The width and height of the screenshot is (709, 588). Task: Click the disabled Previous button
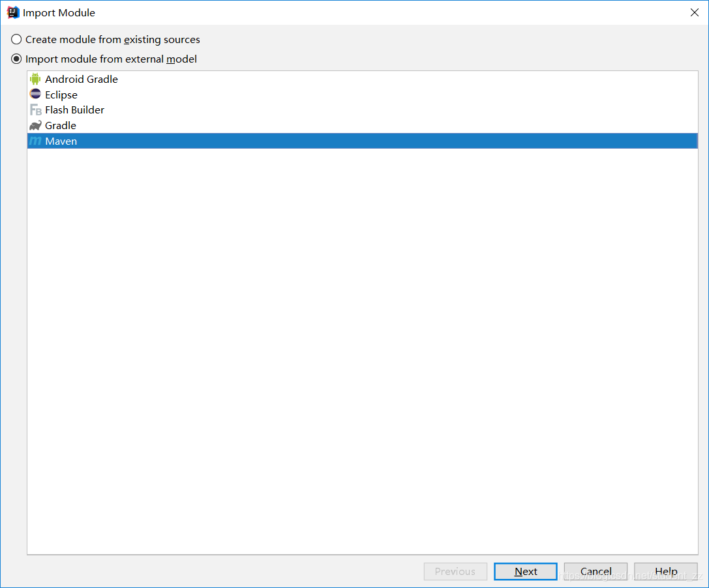click(x=455, y=571)
